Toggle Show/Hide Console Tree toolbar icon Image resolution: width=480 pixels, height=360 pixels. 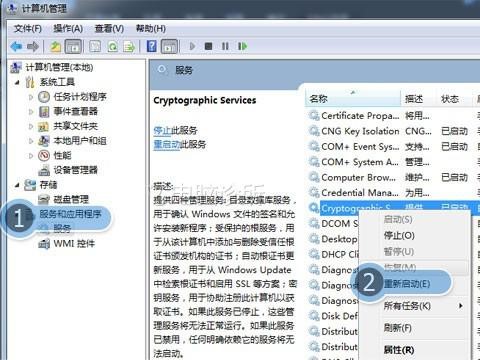[x=73, y=46]
